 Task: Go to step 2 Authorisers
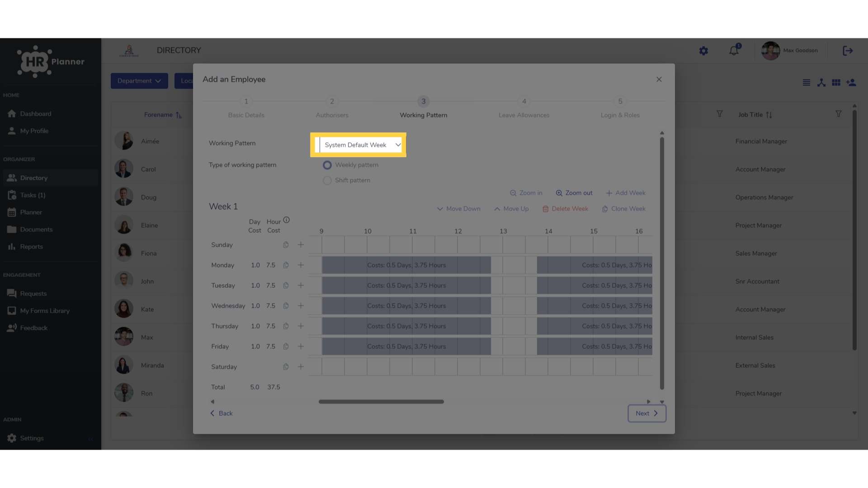pos(332,108)
